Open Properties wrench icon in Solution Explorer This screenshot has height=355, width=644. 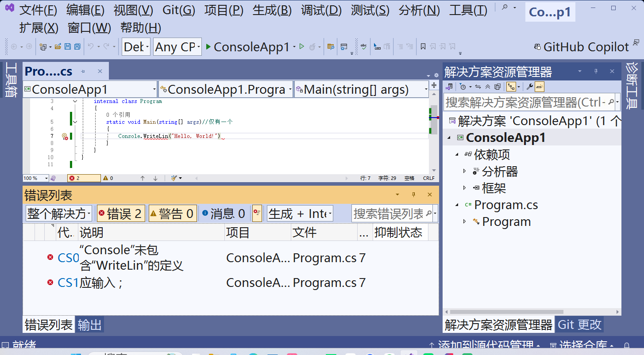(x=529, y=87)
